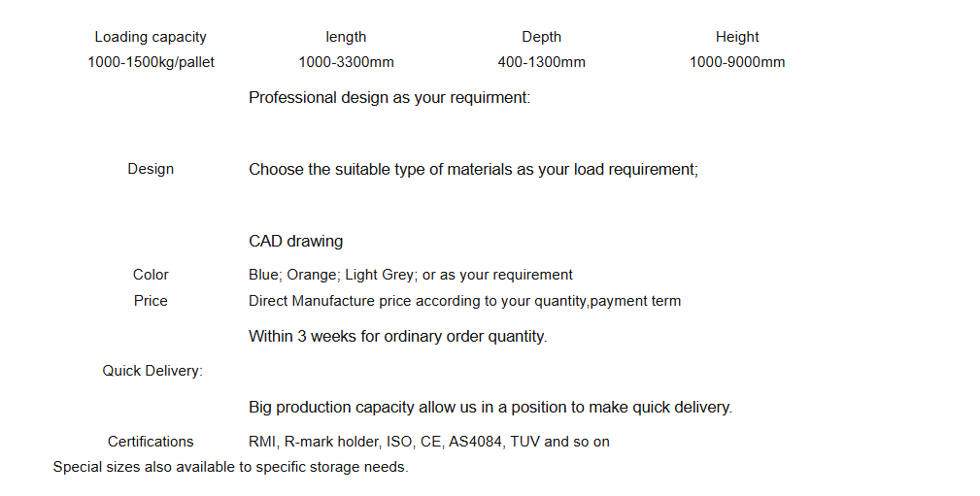Click the CAD drawing text
This screenshot has height=496, width=980.
click(x=295, y=241)
